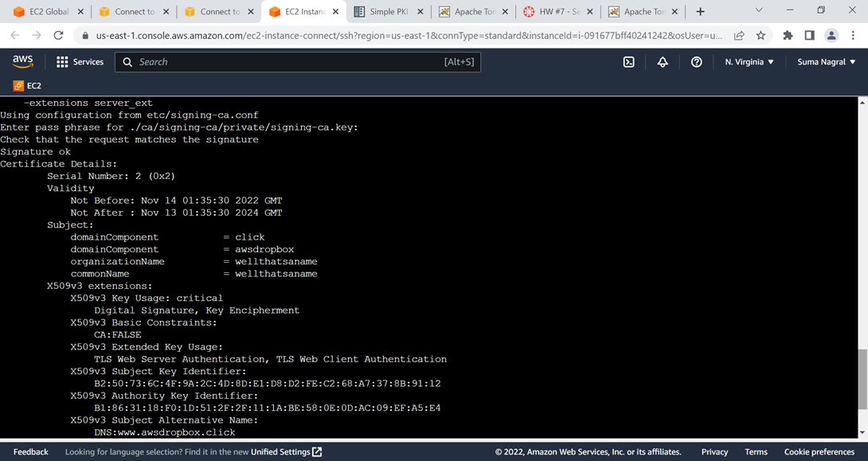Open the Chrome extensions puzzle icon

pos(787,37)
